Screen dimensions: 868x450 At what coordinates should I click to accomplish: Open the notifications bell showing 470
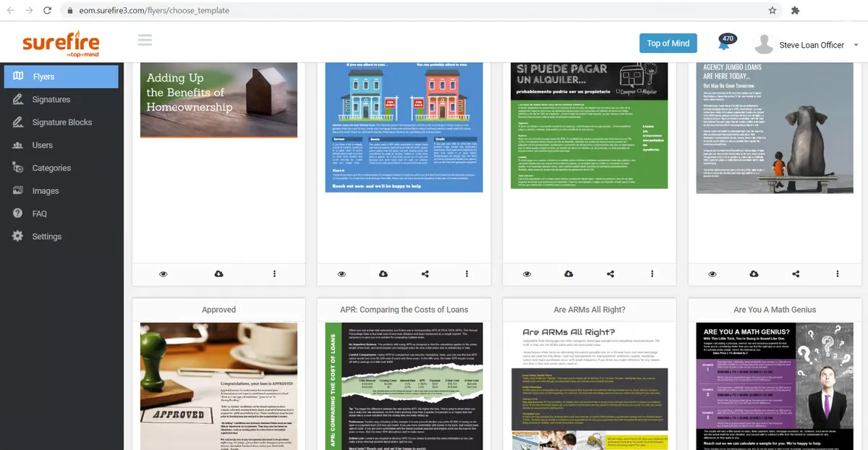pos(725,43)
